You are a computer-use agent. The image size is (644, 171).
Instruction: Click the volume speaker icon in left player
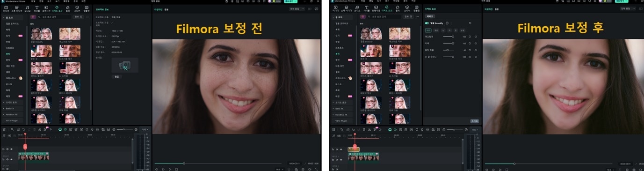(x=310, y=169)
